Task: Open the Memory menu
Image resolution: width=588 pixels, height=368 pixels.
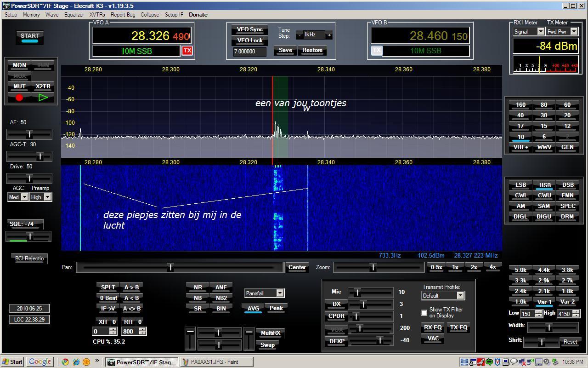Action: (x=31, y=15)
